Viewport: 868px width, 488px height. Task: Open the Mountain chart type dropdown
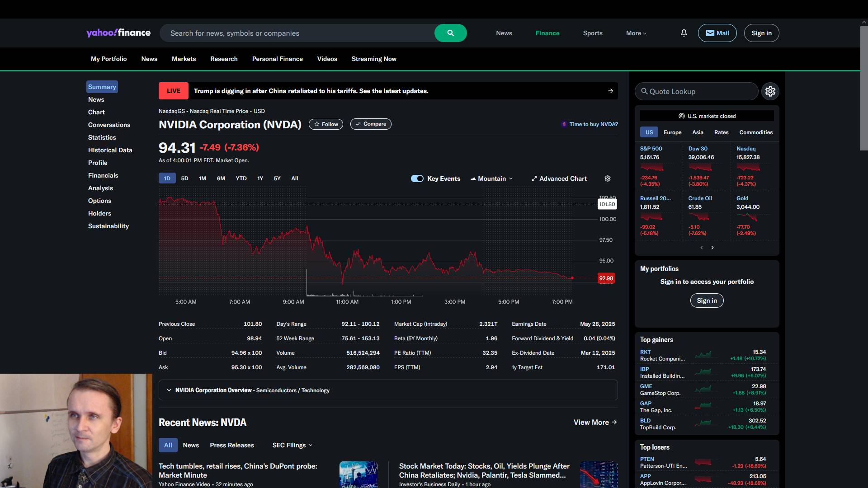(492, 178)
